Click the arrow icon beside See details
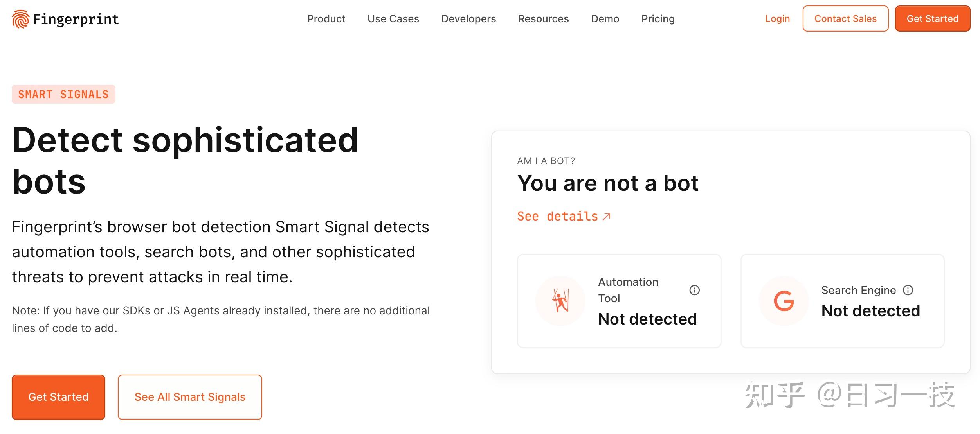Screen dimensions: 980x434 [x=606, y=217]
